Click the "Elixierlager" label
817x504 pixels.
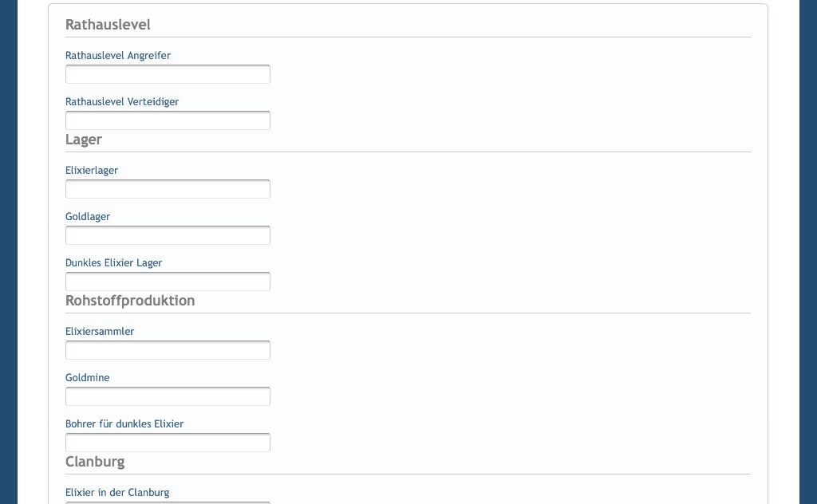click(92, 171)
